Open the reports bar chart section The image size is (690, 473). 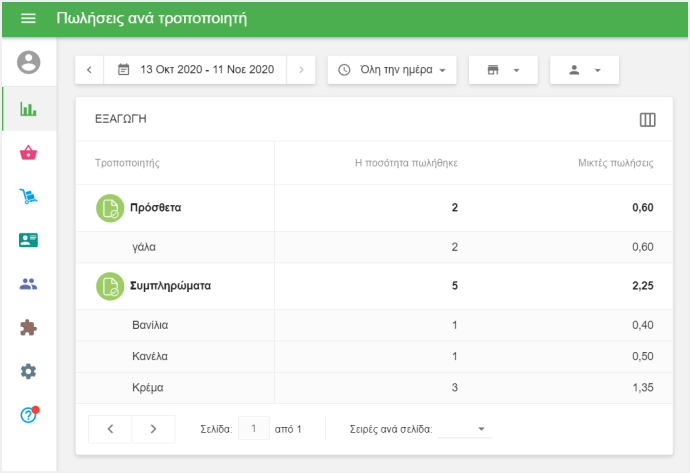(28, 109)
